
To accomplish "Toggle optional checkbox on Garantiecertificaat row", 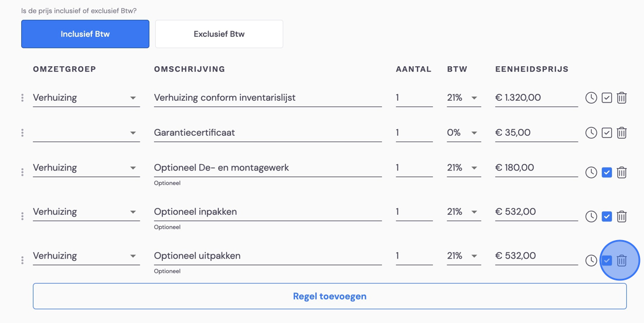I will (x=607, y=133).
